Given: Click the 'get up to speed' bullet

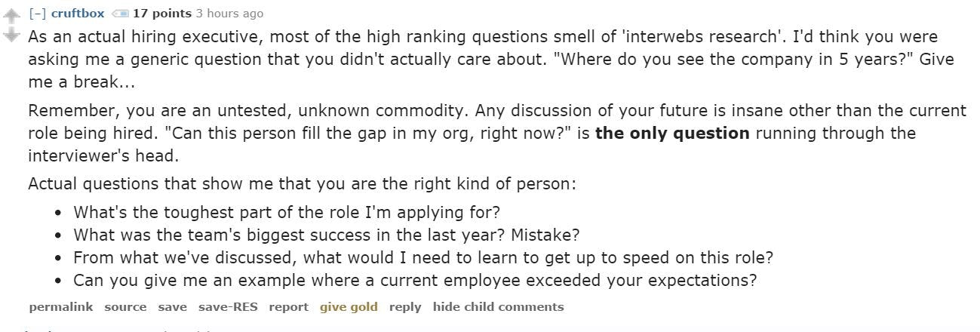Looking at the screenshot, I should pyautogui.click(x=422, y=257).
